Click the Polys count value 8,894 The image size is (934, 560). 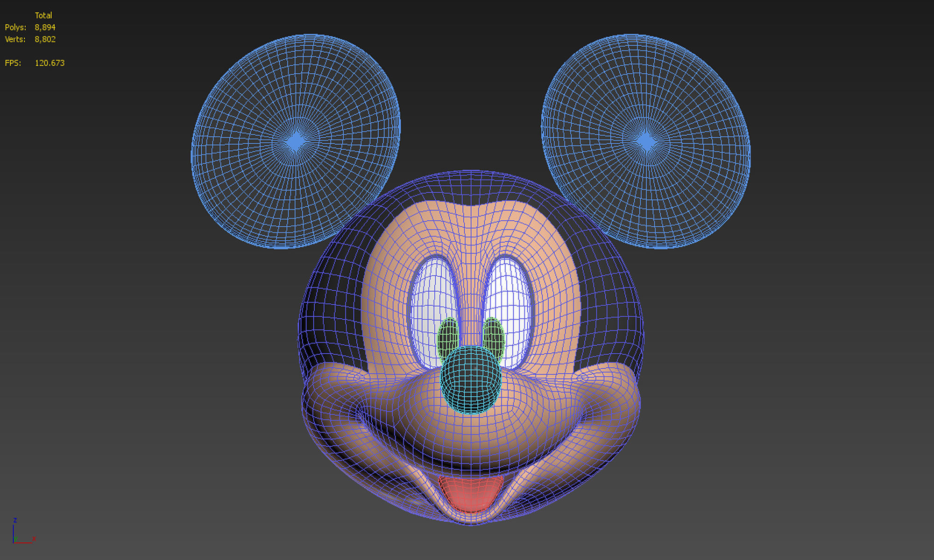point(45,28)
